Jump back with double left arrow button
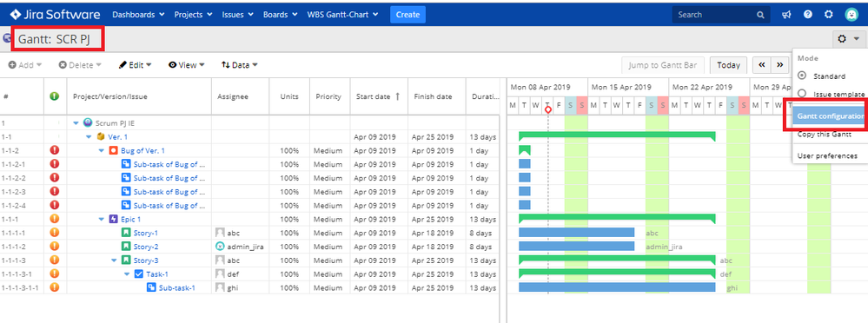This screenshot has height=323, width=868. 762,65
